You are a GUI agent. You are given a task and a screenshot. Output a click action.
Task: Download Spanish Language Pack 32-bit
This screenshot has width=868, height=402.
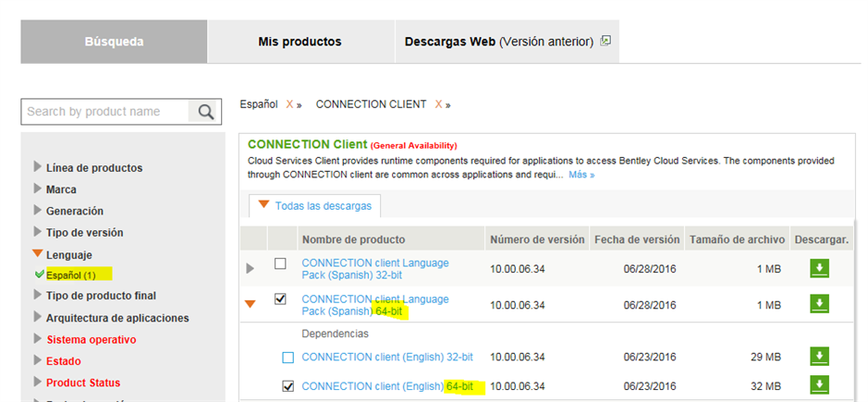(819, 269)
